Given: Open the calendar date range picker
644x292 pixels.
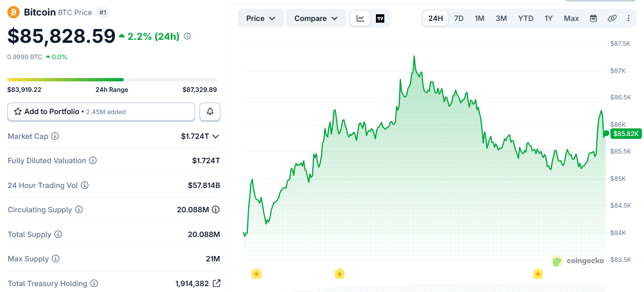Looking at the screenshot, I should (593, 18).
